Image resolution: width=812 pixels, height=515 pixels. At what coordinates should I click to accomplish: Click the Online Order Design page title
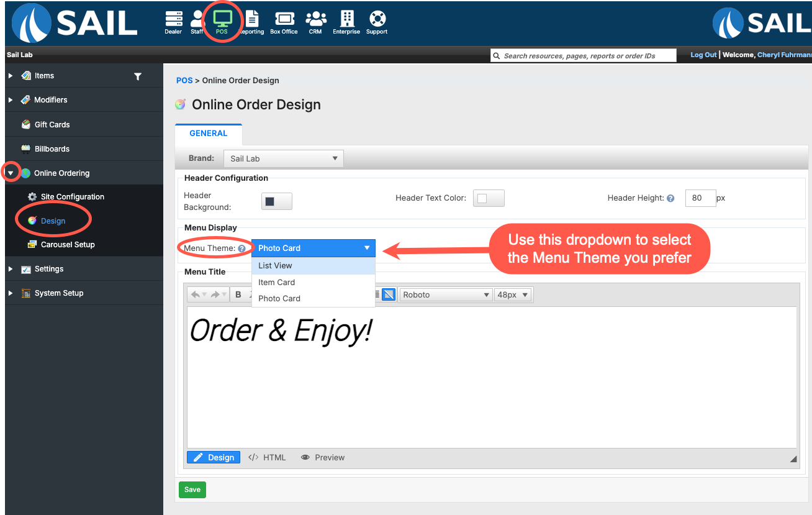tap(256, 104)
